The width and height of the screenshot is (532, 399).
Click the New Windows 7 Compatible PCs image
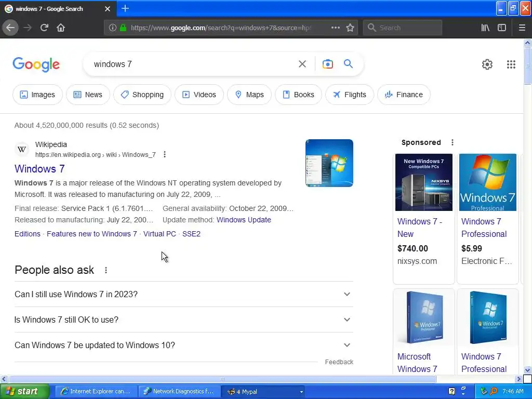pos(424,182)
